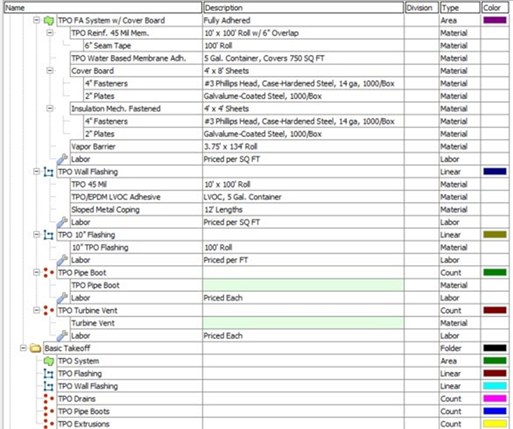This screenshot has width=513, height=429.
Task: Click area icon of TPO FA System w/ Cover Board
Action: pyautogui.click(x=49, y=21)
